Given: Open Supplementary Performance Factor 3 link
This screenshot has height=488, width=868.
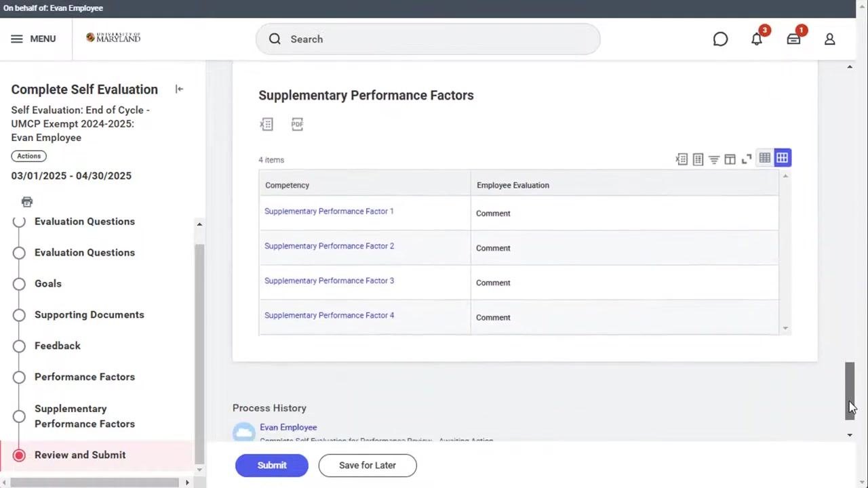Looking at the screenshot, I should coord(329,281).
